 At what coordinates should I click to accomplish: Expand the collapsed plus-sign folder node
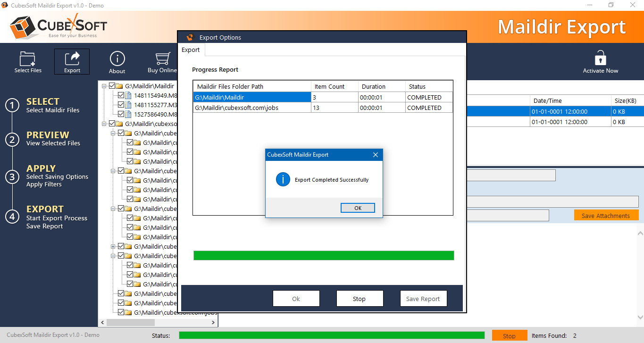pyautogui.click(x=113, y=246)
